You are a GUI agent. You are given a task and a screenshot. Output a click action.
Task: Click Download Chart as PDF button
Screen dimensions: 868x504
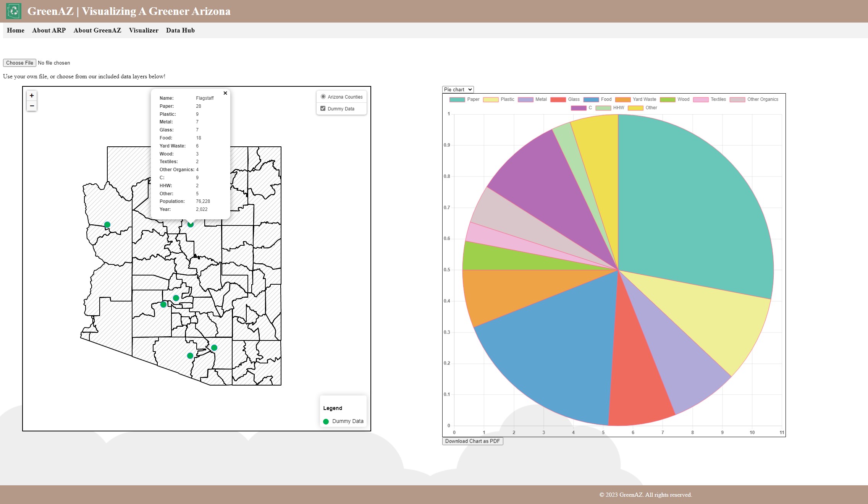(x=472, y=441)
